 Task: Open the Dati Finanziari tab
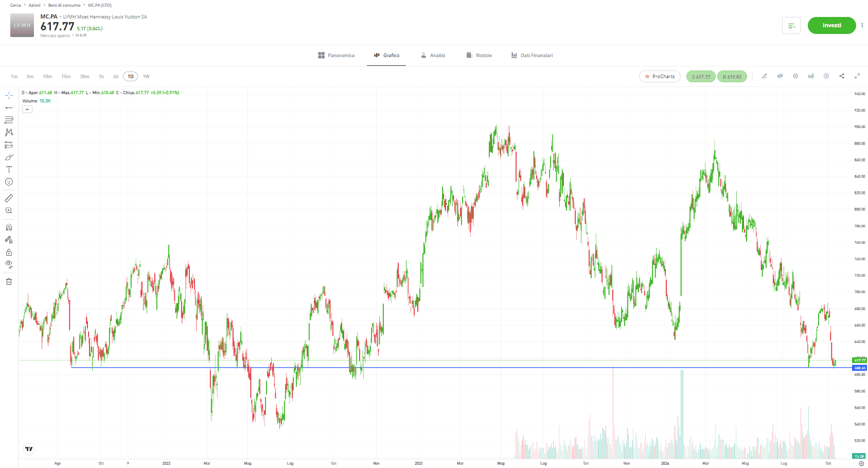tap(532, 56)
